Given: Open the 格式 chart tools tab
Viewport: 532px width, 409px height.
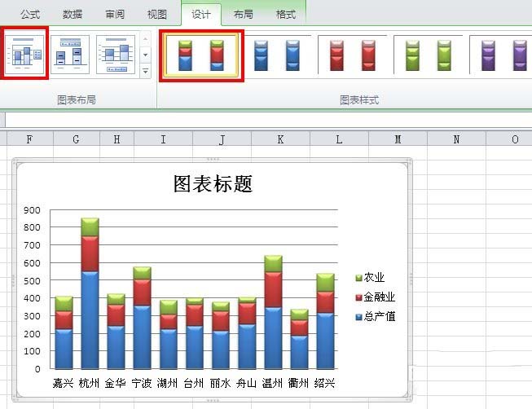Looking at the screenshot, I should (x=286, y=14).
